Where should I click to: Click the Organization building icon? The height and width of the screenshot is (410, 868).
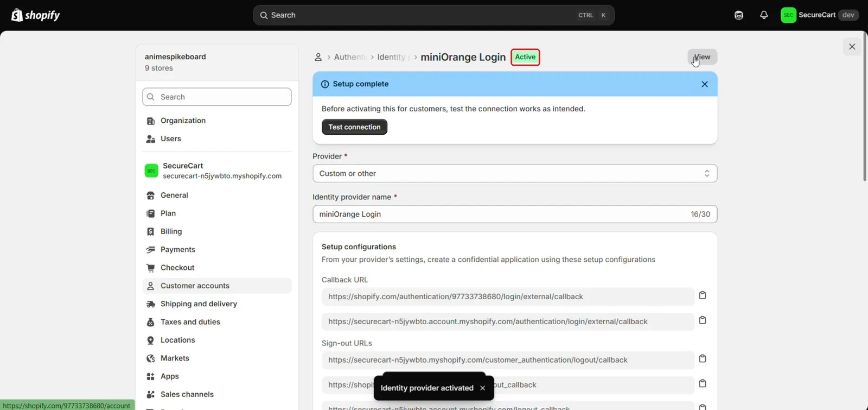(x=151, y=121)
